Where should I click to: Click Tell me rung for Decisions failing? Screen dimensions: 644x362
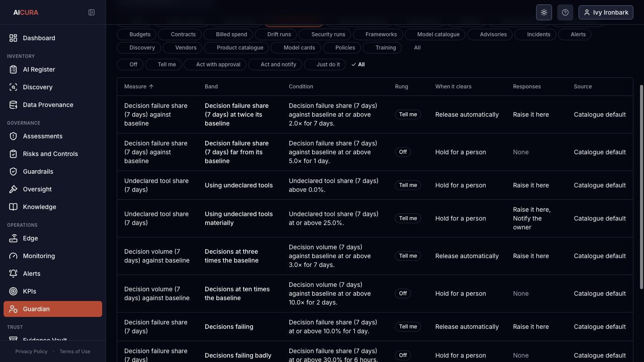(408, 327)
